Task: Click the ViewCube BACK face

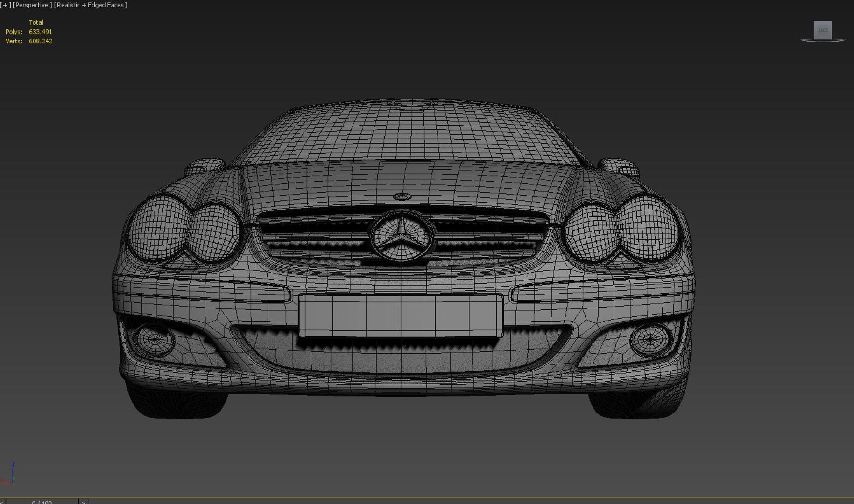Action: coord(823,30)
